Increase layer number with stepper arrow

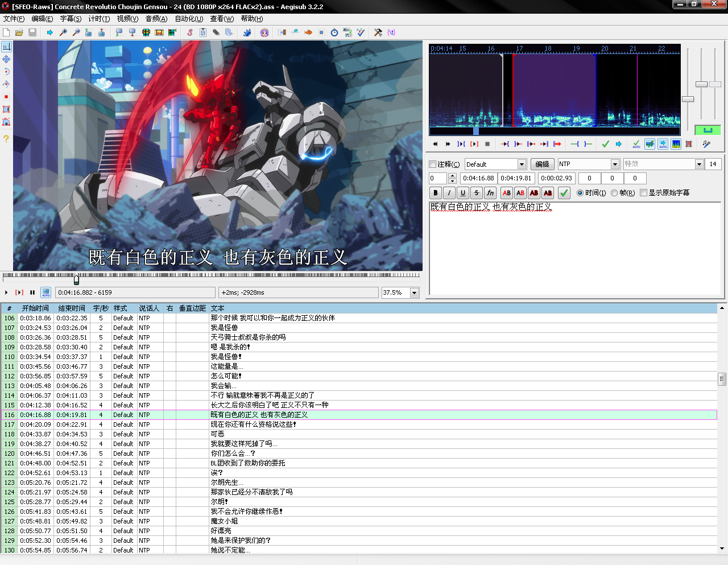(x=452, y=176)
